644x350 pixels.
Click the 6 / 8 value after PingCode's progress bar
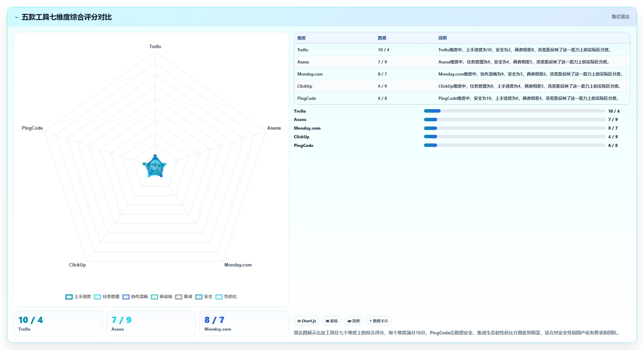pyautogui.click(x=613, y=146)
